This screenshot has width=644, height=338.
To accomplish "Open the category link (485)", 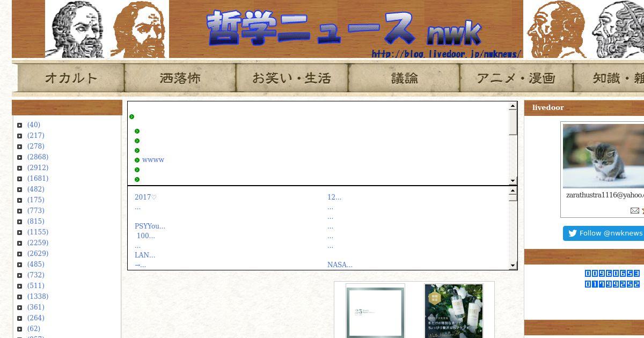I will pos(36,264).
